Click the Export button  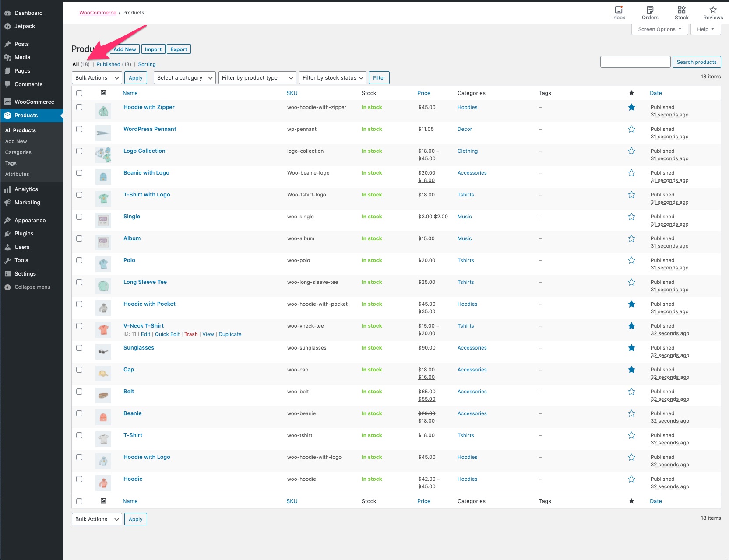pos(179,49)
